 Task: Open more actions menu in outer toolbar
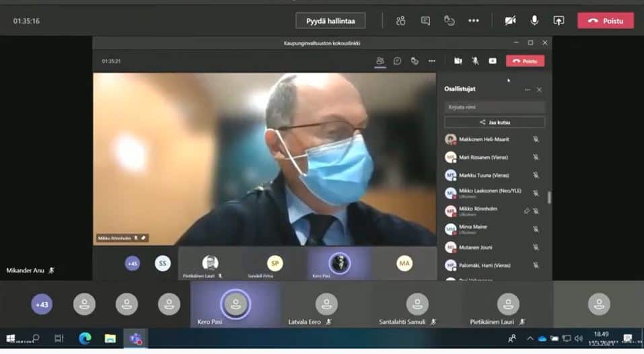tap(474, 21)
